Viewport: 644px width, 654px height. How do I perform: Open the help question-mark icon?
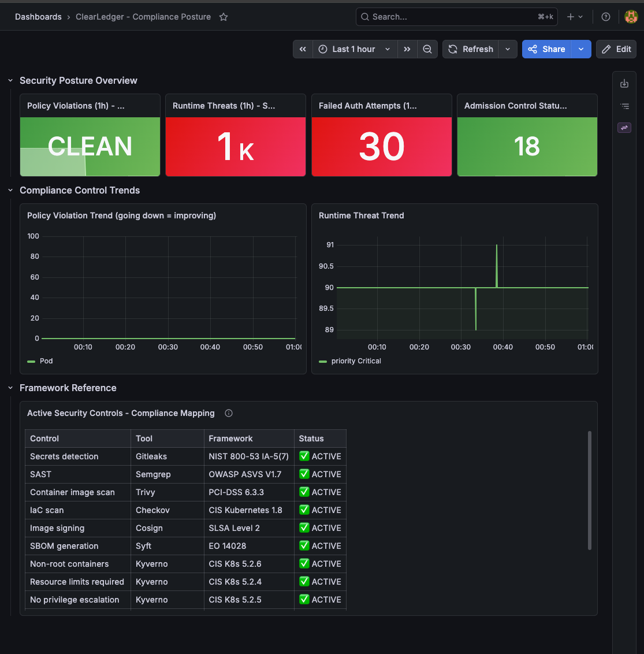pos(606,17)
